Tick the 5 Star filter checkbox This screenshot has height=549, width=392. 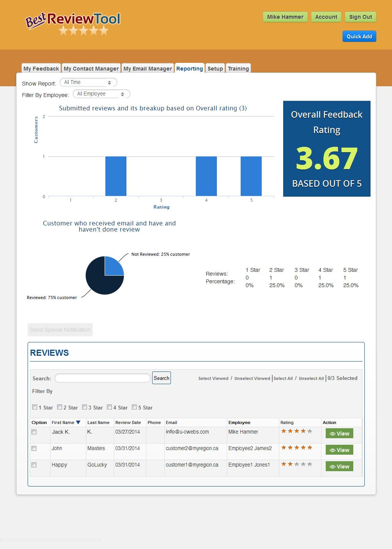pyautogui.click(x=134, y=407)
